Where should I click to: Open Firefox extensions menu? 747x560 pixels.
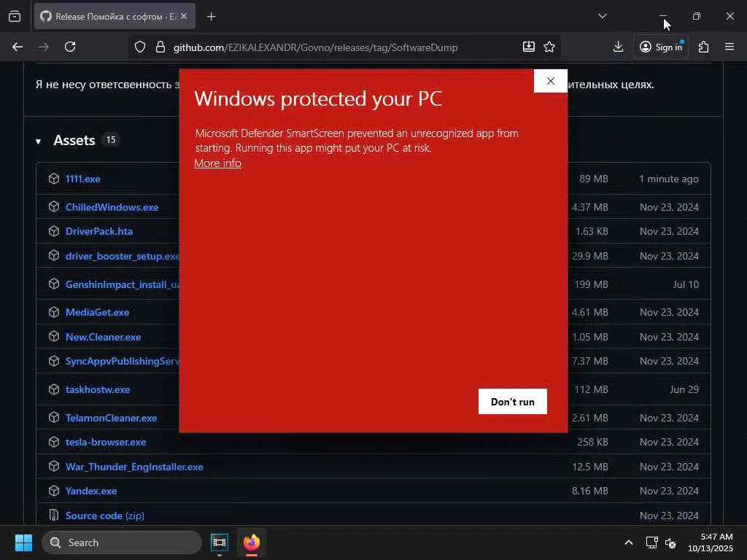coord(704,47)
